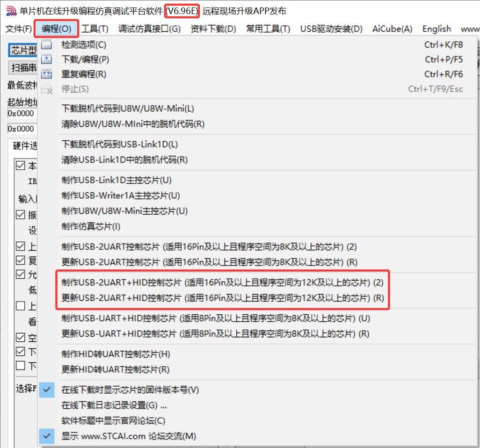Open the 文件 menu
This screenshot has width=480, height=448.
tap(18, 29)
